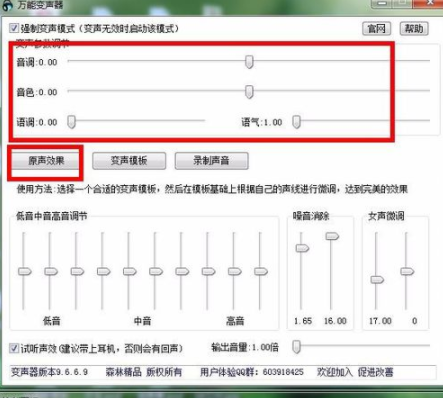
Task: Click the 使用方法 instruction text
Action: (212, 189)
